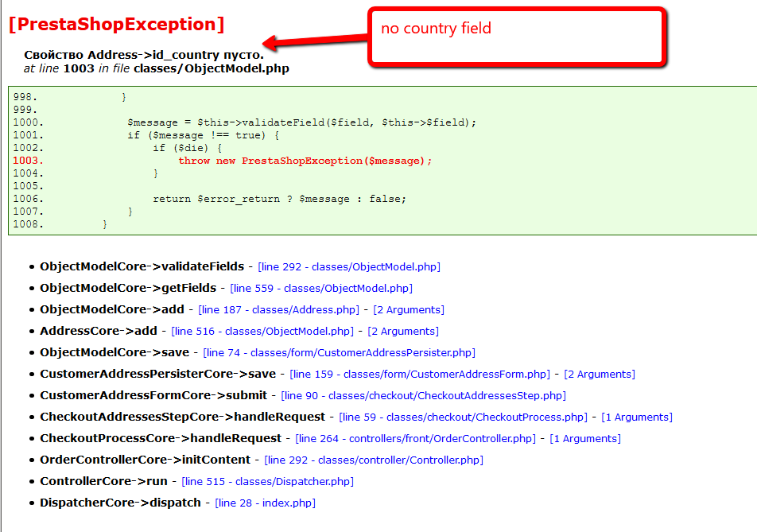Click 'DispatcherCore->dispatch' trace entry
The height and width of the screenshot is (532, 757).
pyautogui.click(x=120, y=503)
